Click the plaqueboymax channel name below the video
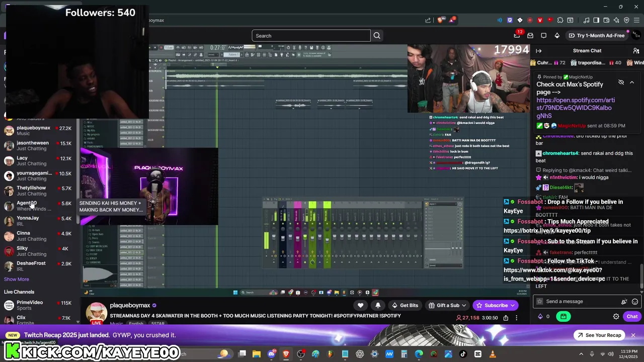 pyautogui.click(x=130, y=305)
